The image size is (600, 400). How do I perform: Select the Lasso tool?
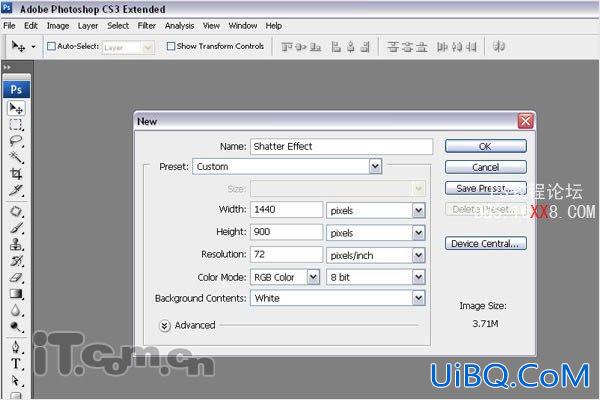16,141
